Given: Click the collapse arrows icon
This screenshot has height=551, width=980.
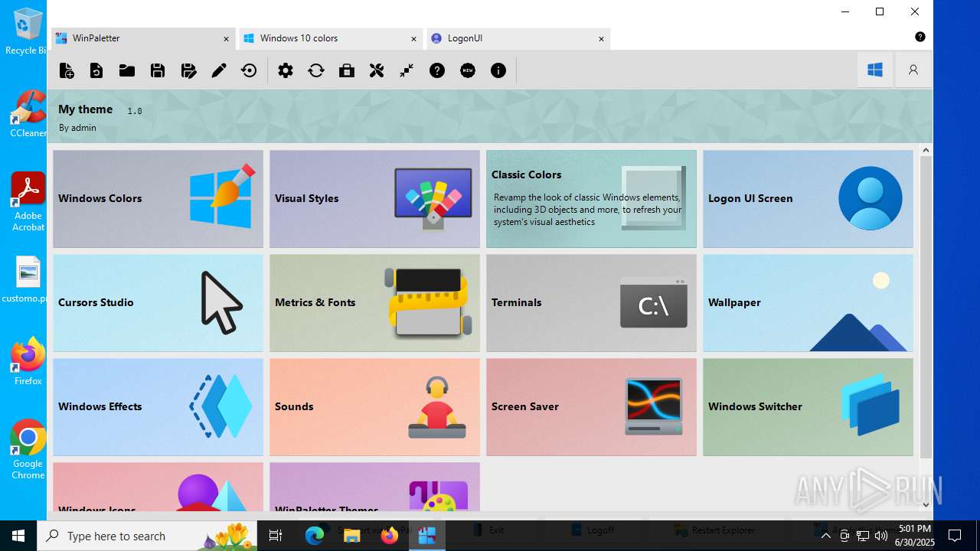Looking at the screenshot, I should coord(407,70).
